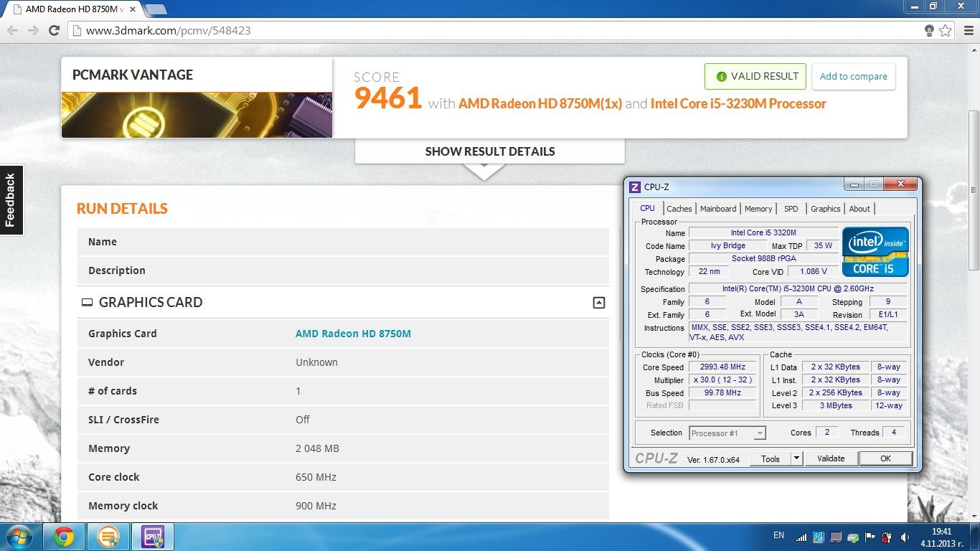Click the VALID RESULT badge

[755, 77]
